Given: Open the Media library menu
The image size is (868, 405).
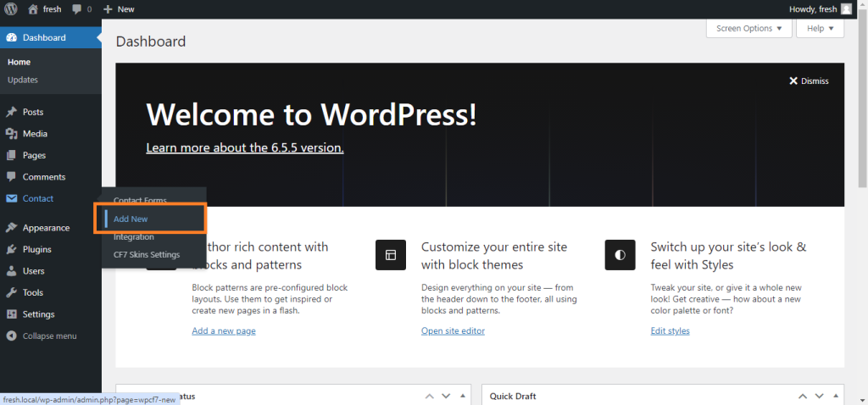Looking at the screenshot, I should click(x=35, y=134).
